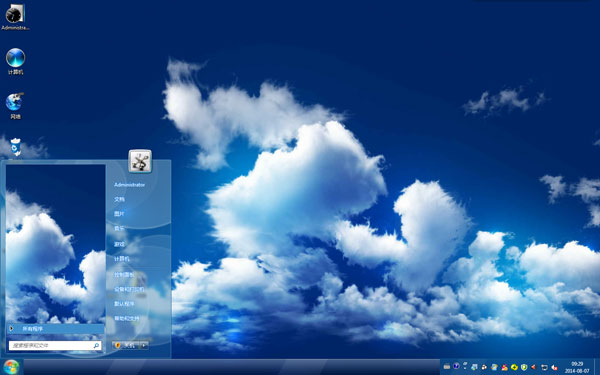Open 控制面板 in the Start menu
This screenshot has height=375, width=600.
[x=124, y=274]
